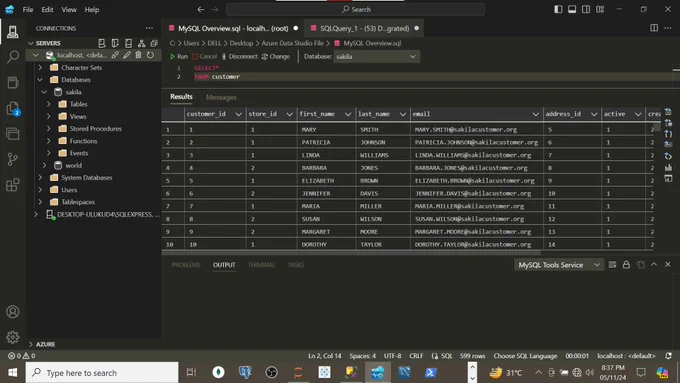Expand the Tables folder
This screenshot has height=383, width=680.
(49, 104)
